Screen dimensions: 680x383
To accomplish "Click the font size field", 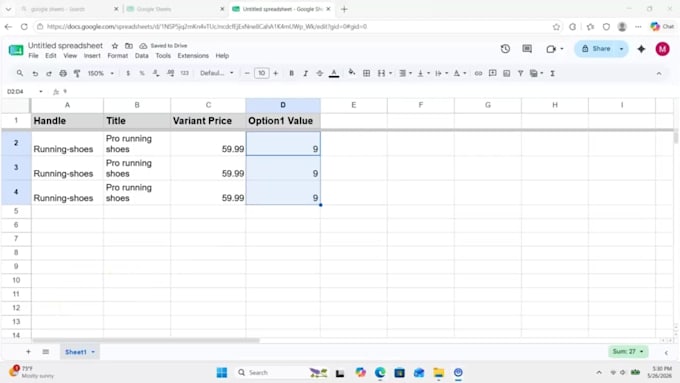I will tap(262, 73).
